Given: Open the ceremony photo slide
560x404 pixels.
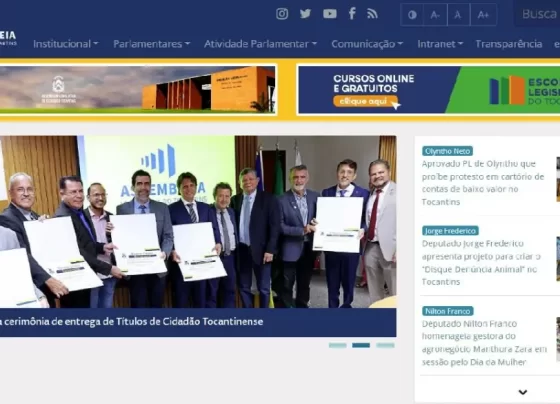Looking at the screenshot, I should [198, 221].
